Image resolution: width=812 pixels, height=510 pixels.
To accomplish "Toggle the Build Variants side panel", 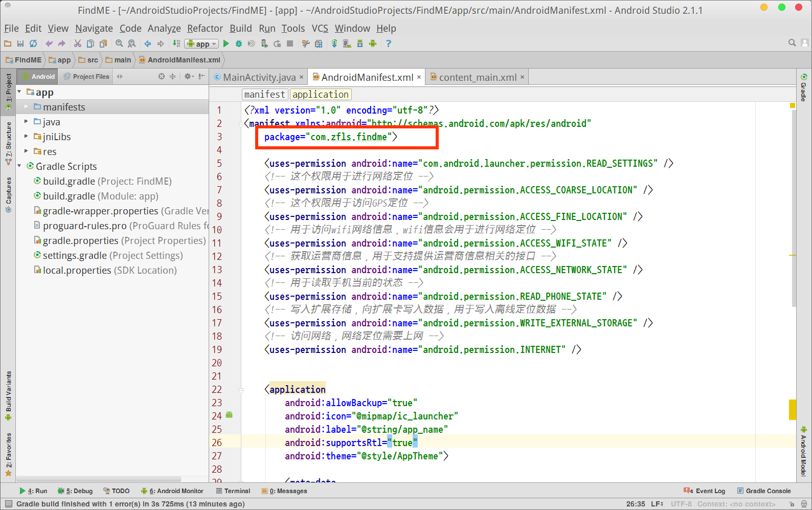I will (8, 396).
